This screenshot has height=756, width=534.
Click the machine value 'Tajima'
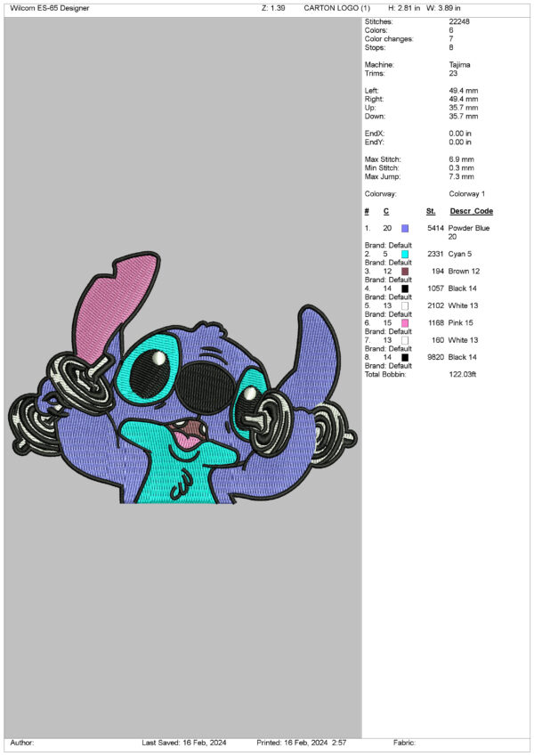point(460,65)
